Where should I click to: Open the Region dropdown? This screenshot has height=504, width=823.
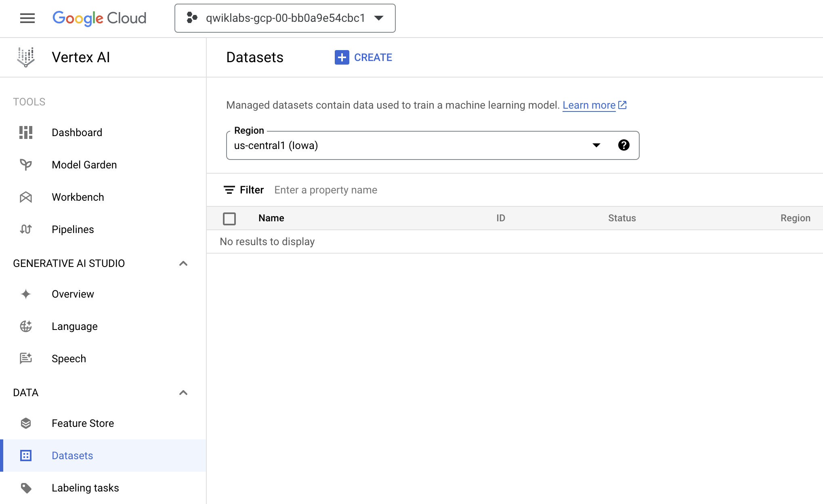tap(432, 145)
